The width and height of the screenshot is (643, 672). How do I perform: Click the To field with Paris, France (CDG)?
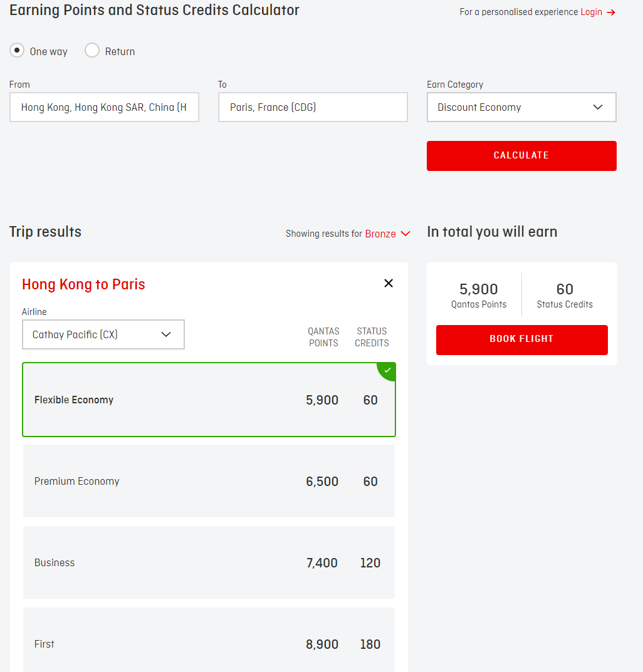coord(313,107)
